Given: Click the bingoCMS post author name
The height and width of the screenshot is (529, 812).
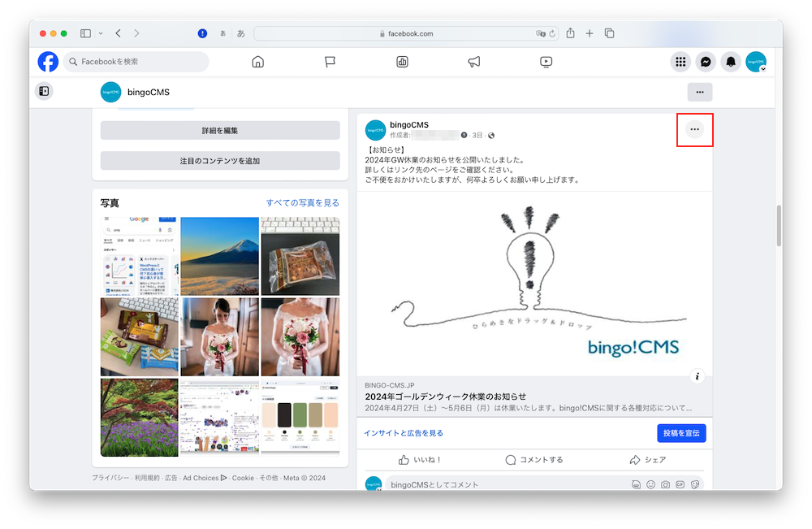Looking at the screenshot, I should pos(409,125).
